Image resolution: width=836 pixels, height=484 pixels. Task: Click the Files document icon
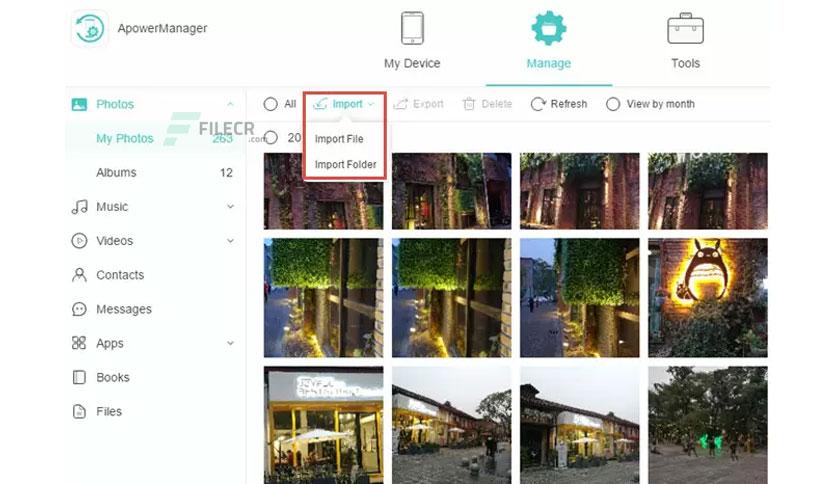point(79,412)
